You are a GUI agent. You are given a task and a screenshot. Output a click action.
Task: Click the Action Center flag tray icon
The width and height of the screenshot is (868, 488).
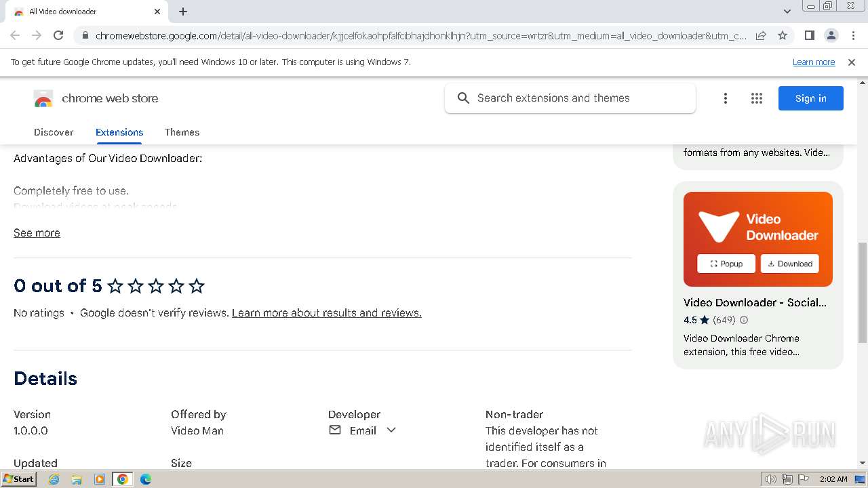pyautogui.click(x=802, y=479)
